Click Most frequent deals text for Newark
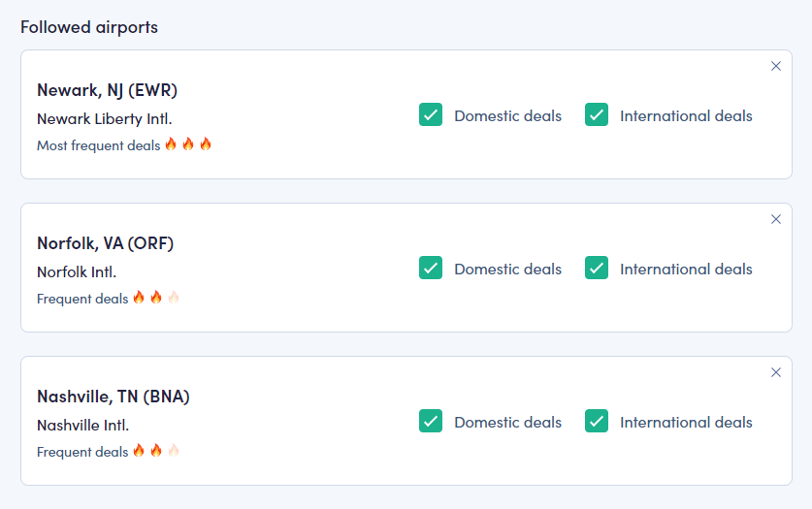Image resolution: width=812 pixels, height=509 pixels. 98,145
